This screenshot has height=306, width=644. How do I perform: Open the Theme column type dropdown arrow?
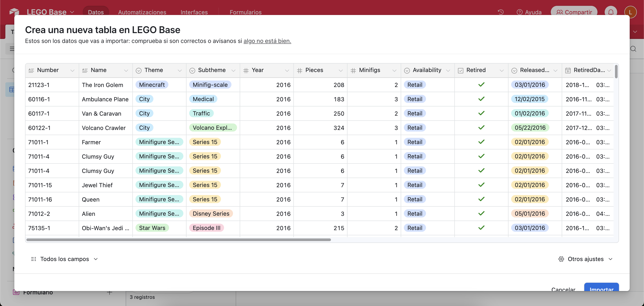180,70
